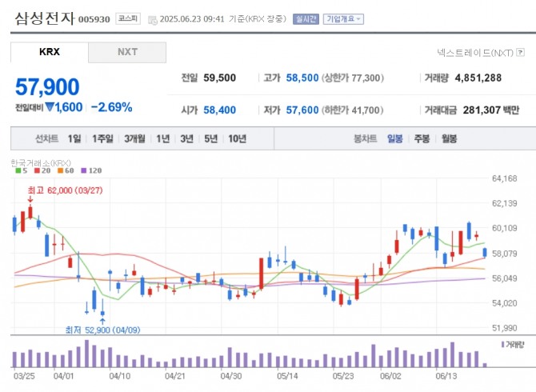Click the 거래량 volume legend marker
536x392 pixels.
(x=503, y=345)
